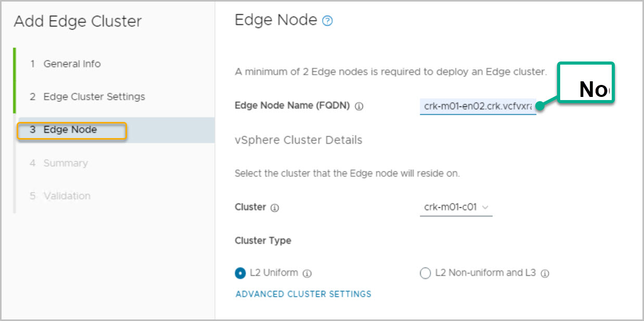
Task: Click the Cluster Type label
Action: (263, 241)
